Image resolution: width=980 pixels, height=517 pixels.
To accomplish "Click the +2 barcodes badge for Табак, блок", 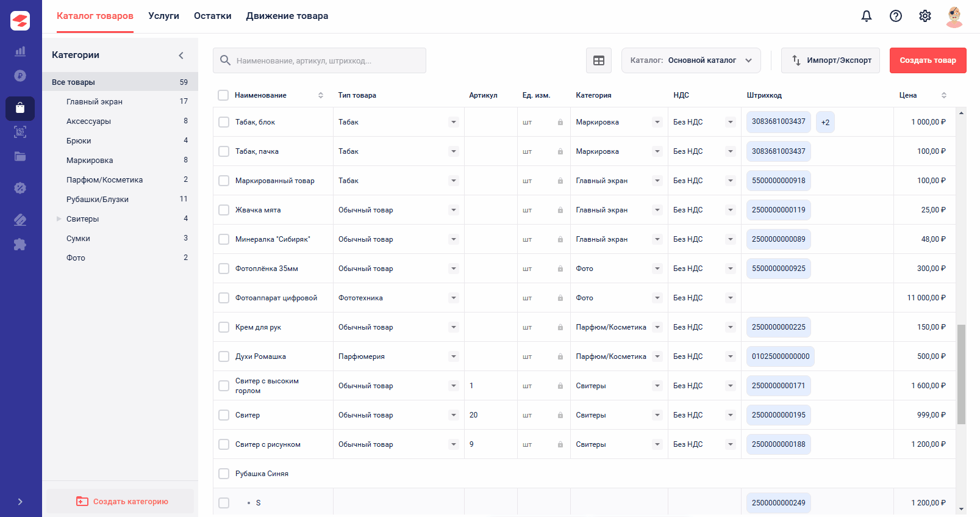I will pos(825,122).
